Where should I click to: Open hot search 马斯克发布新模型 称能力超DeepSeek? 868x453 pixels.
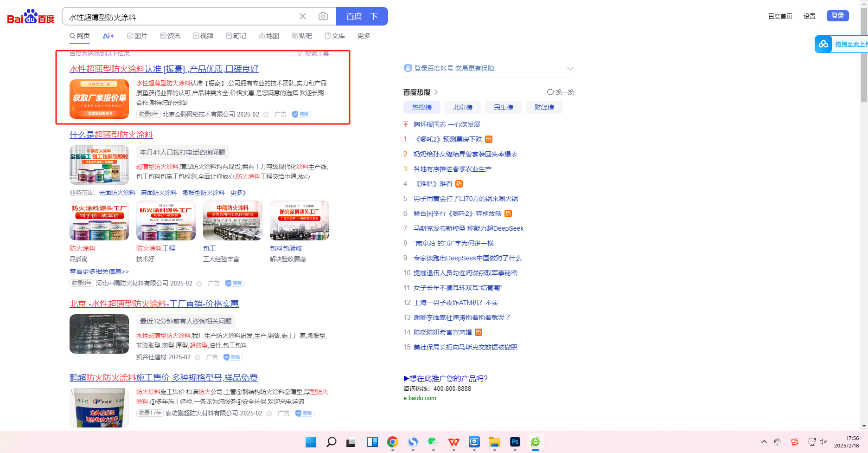point(468,228)
